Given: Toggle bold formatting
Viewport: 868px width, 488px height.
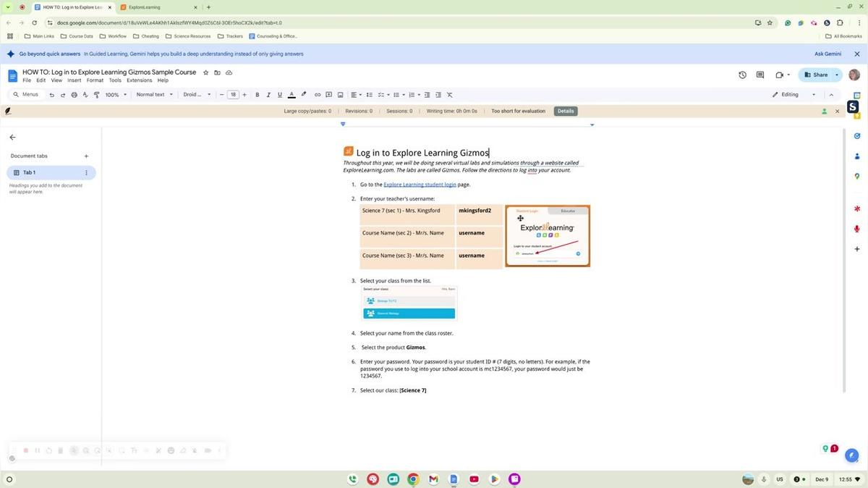Looking at the screenshot, I should [257, 94].
